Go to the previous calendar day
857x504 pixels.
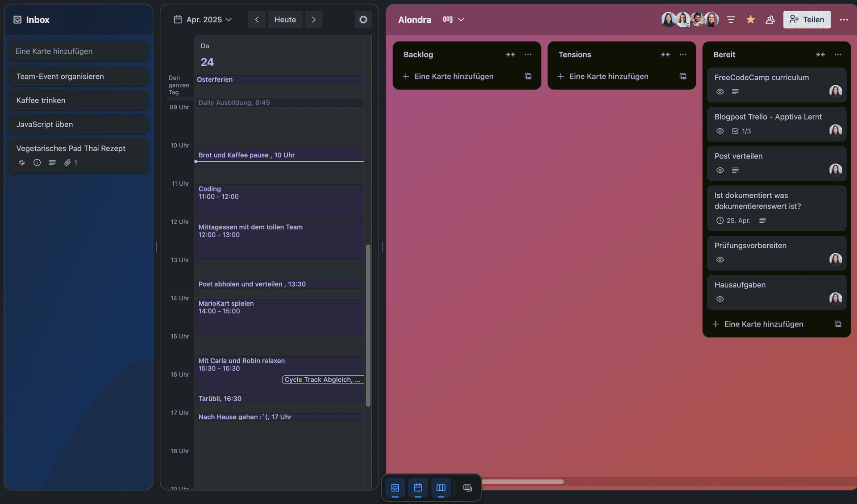(257, 20)
